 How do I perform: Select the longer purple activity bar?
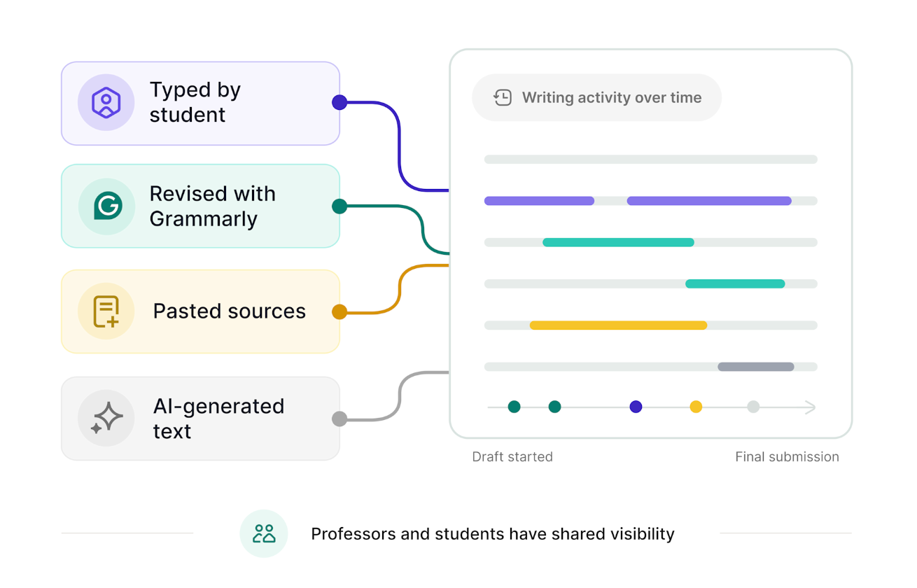tap(709, 201)
